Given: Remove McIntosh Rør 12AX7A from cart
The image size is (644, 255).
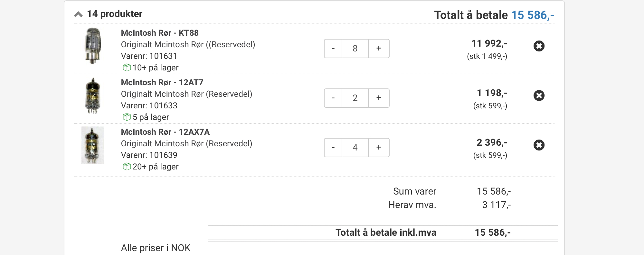Looking at the screenshot, I should click(539, 145).
